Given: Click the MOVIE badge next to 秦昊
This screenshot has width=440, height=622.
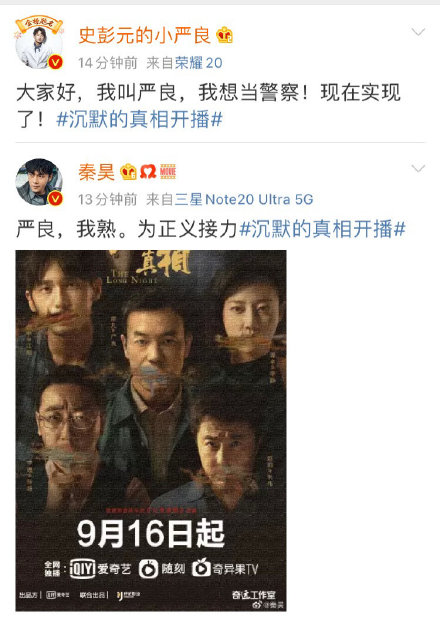Looking at the screenshot, I should (168, 172).
